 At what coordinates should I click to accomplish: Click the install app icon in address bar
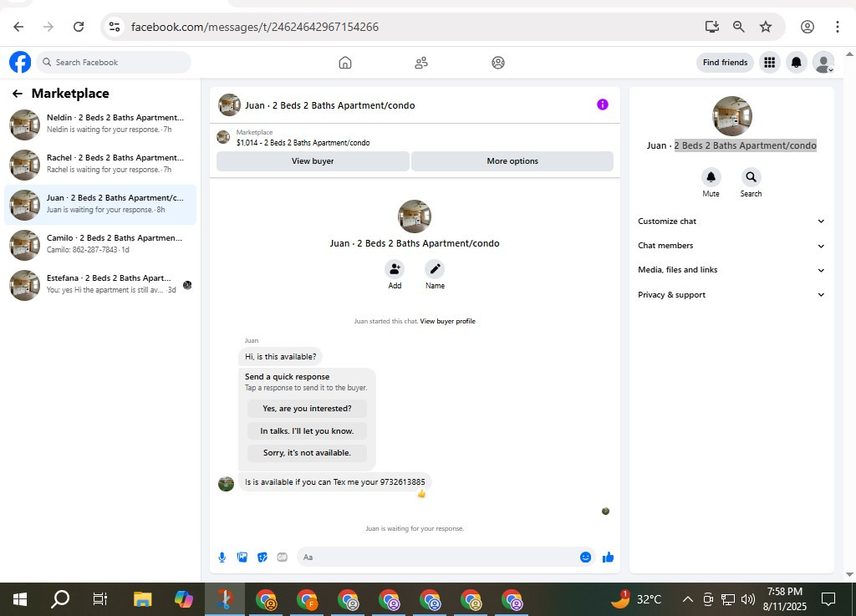(711, 27)
